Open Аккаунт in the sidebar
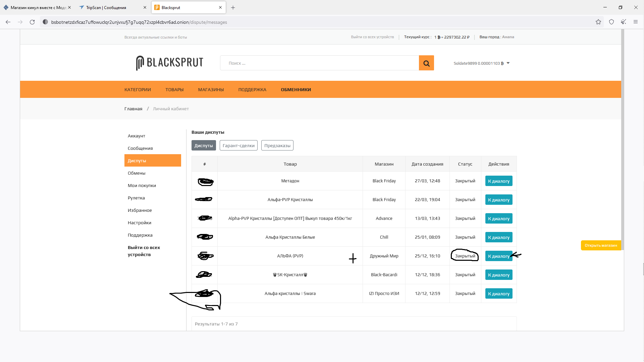This screenshot has width=644, height=362. coord(153,136)
